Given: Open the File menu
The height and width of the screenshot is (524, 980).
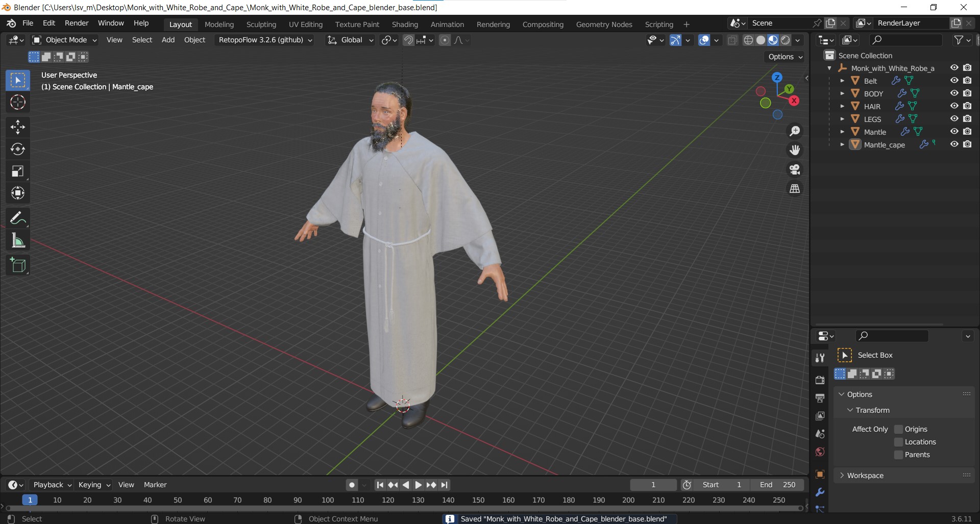Looking at the screenshot, I should tap(28, 23).
